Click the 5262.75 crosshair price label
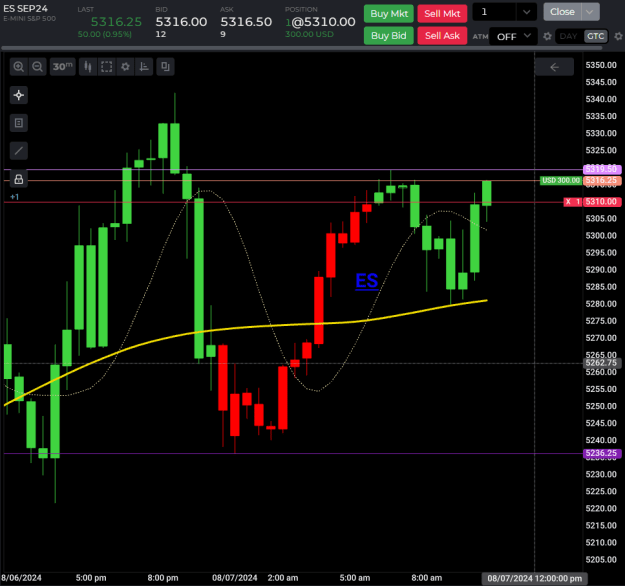 coord(602,363)
